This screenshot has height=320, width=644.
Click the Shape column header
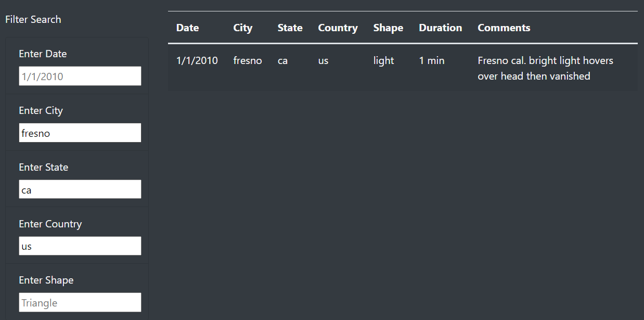coord(388,28)
